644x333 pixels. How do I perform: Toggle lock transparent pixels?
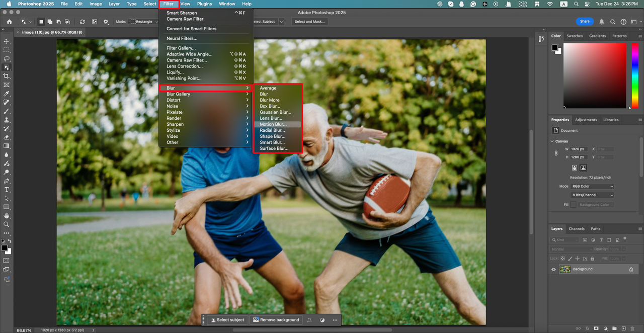point(562,259)
